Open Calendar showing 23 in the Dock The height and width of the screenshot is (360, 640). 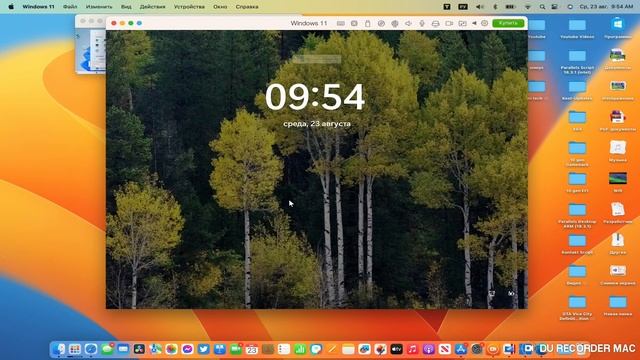(x=252, y=349)
